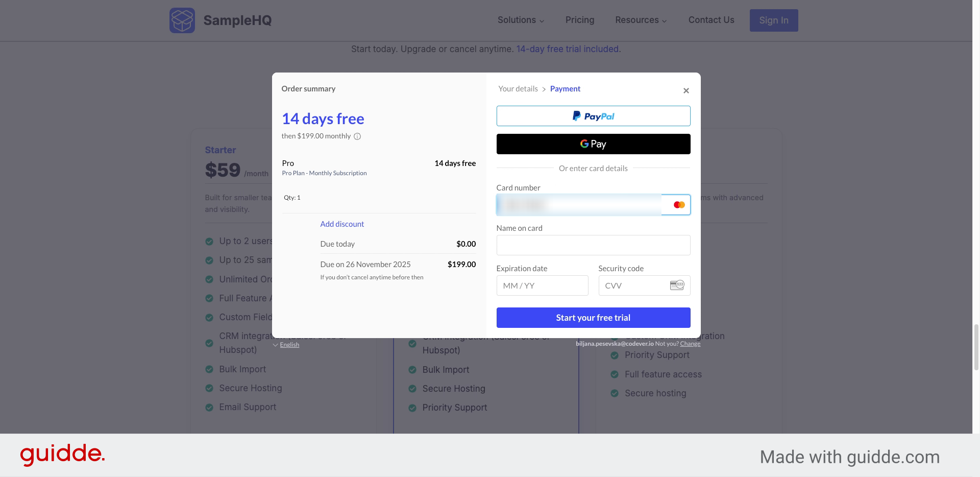Click the SampleHQ logo icon
This screenshot has width=980, height=477.
(182, 20)
